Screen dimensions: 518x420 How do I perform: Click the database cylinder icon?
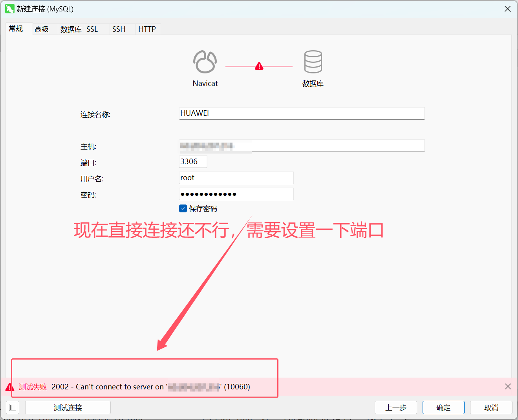click(313, 62)
